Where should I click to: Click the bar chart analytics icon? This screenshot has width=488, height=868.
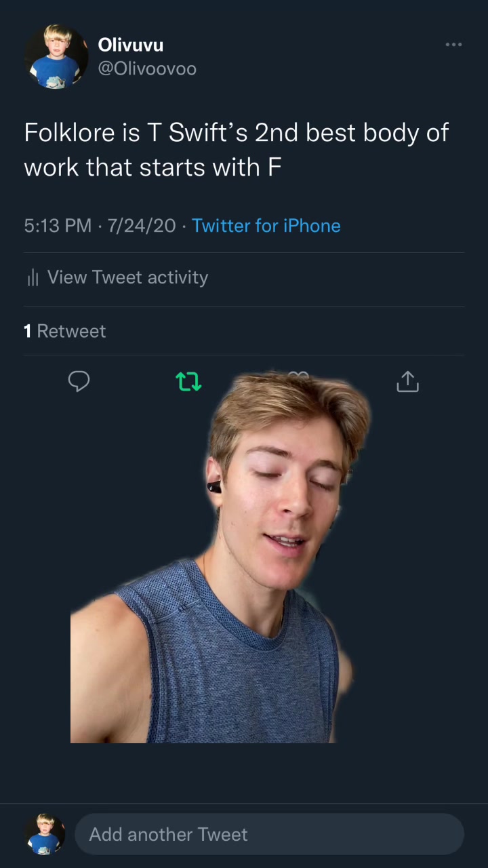click(33, 277)
